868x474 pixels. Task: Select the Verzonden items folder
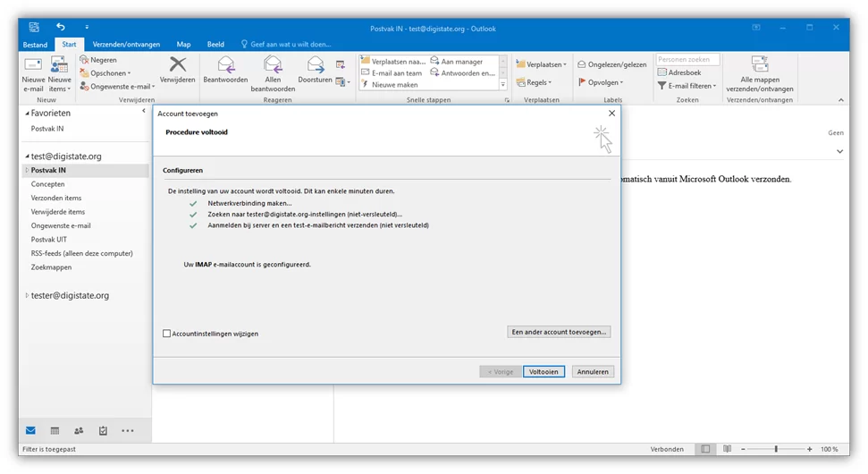point(56,198)
